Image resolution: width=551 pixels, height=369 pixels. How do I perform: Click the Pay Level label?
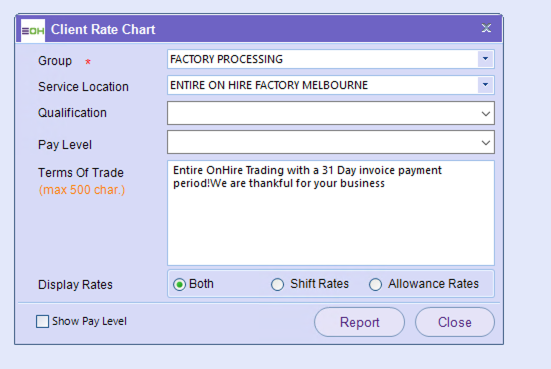65,145
